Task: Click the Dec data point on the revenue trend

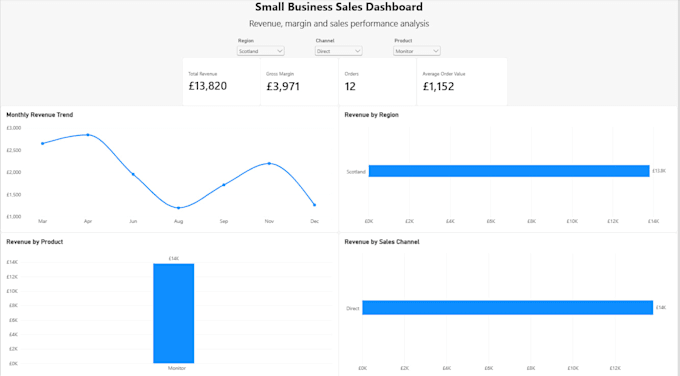Action: tap(314, 205)
